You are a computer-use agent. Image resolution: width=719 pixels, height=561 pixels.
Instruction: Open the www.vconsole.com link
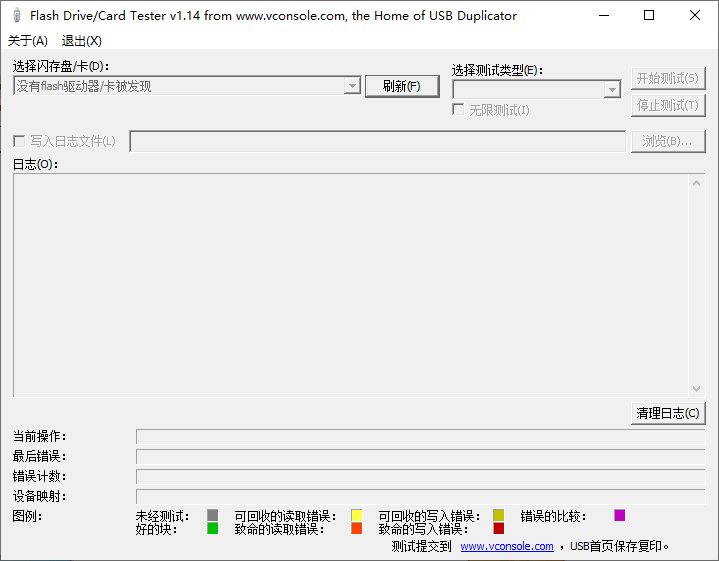pos(507,546)
